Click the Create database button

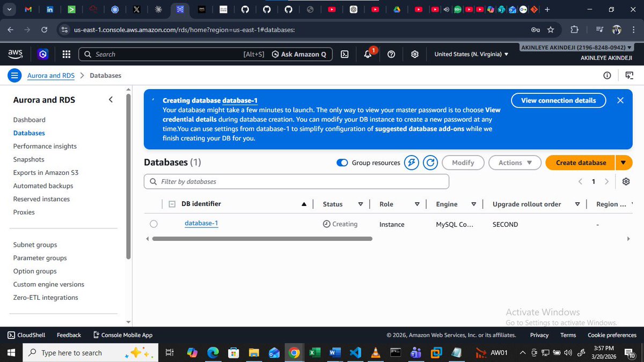click(x=581, y=162)
